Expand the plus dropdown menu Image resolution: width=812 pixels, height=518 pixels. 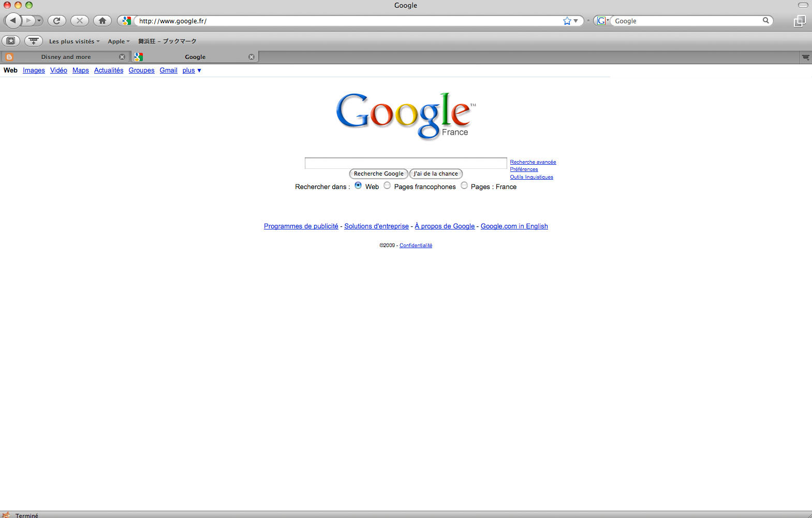(191, 70)
